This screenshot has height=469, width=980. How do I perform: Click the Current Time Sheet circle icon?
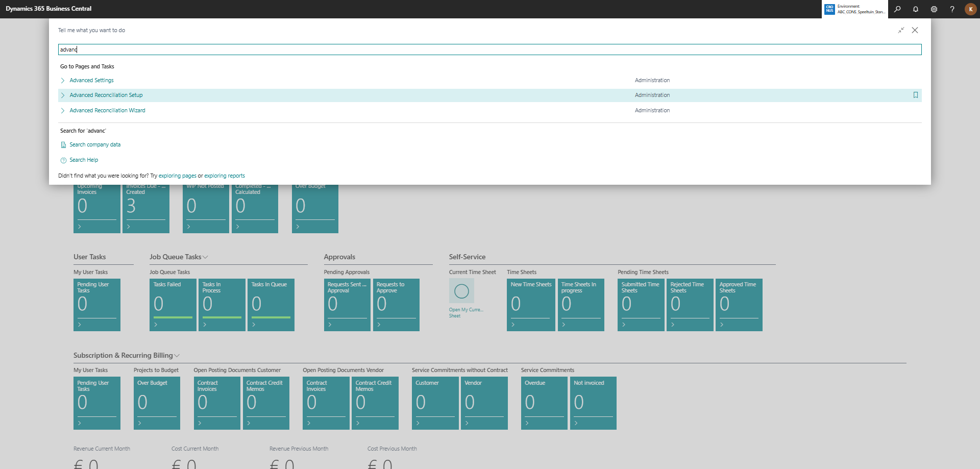coord(461,291)
